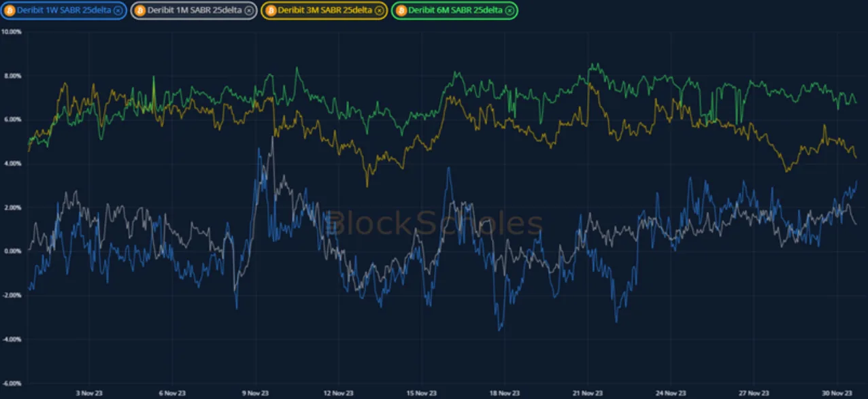Remove the Deribit 1W SABR 25delta series
The height and width of the screenshot is (399, 868).
pyautogui.click(x=118, y=10)
